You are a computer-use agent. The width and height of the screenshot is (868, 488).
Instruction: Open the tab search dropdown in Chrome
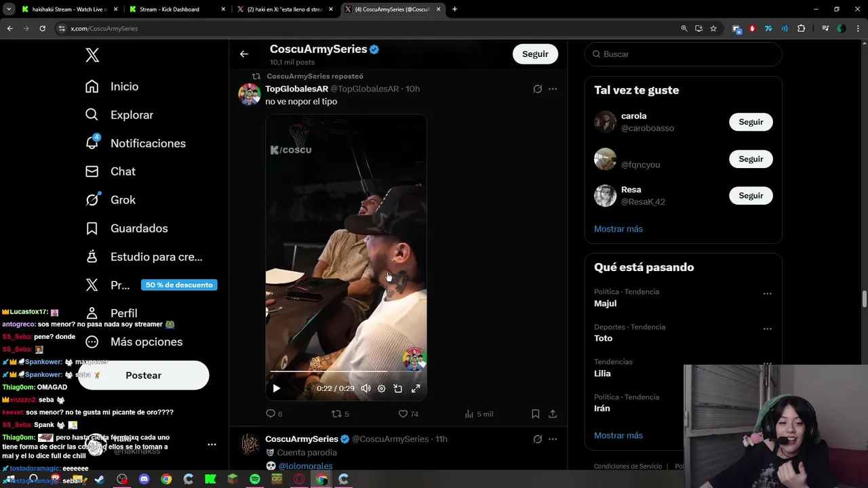click(9, 9)
